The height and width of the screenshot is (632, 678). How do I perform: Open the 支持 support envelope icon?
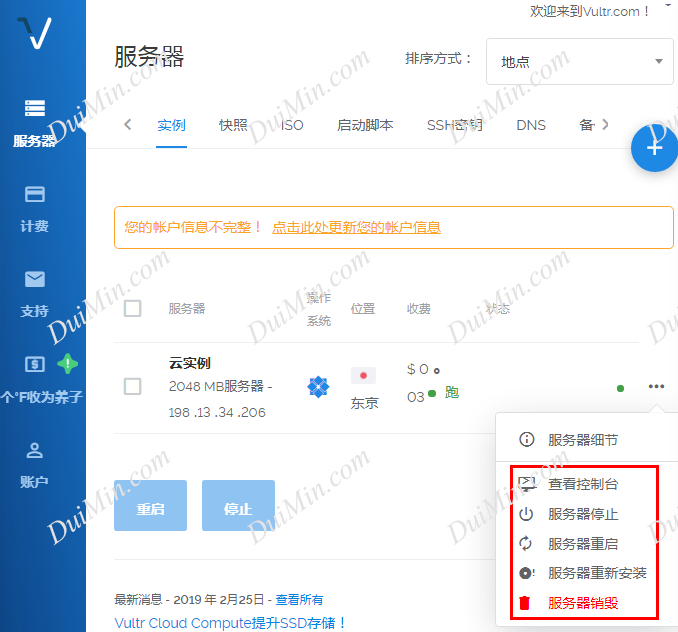pos(35,279)
